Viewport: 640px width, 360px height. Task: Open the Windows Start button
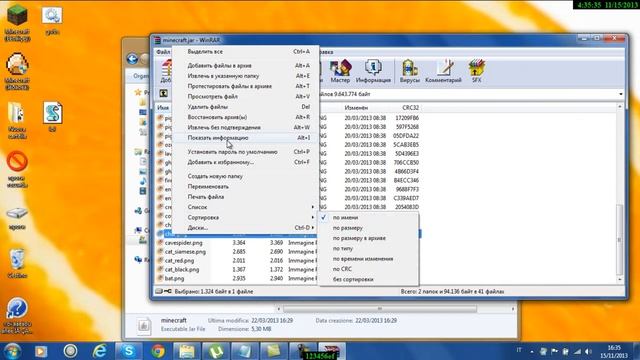(x=11, y=351)
